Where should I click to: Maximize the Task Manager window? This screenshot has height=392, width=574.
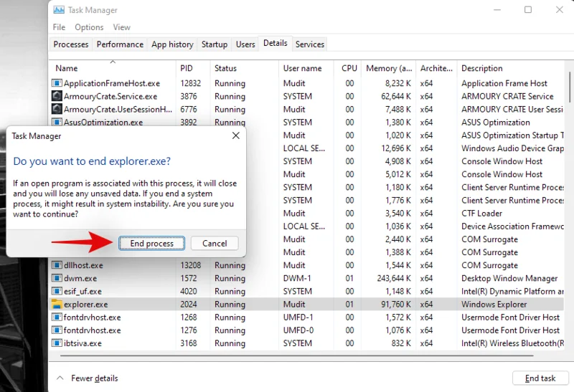click(528, 10)
